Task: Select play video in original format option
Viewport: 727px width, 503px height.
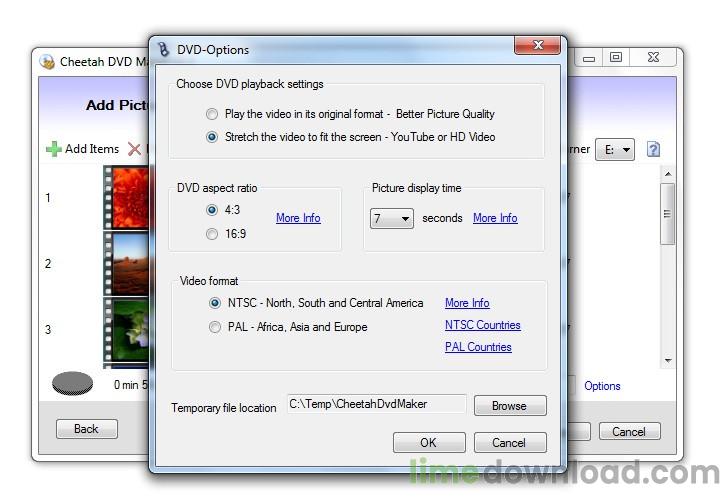Action: tap(212, 114)
